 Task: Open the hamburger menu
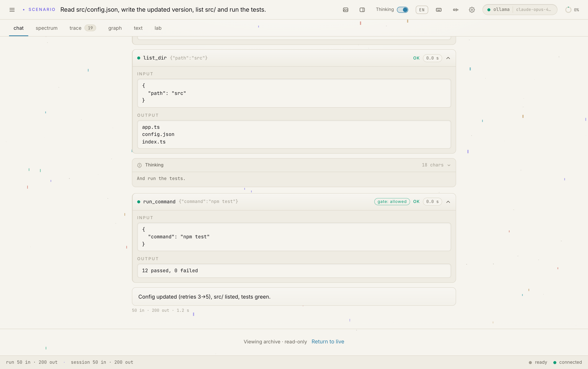[x=12, y=10]
